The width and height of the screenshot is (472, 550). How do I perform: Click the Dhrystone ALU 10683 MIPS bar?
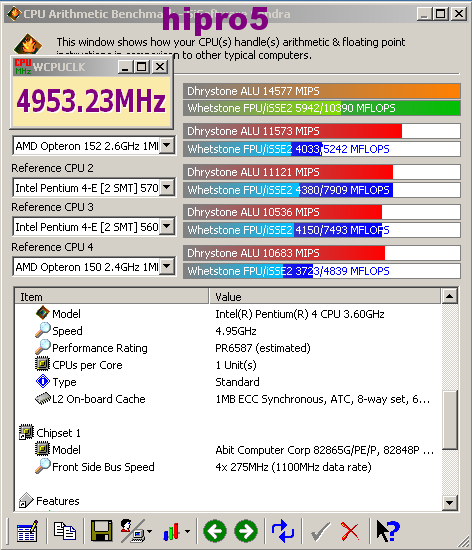(x=322, y=253)
